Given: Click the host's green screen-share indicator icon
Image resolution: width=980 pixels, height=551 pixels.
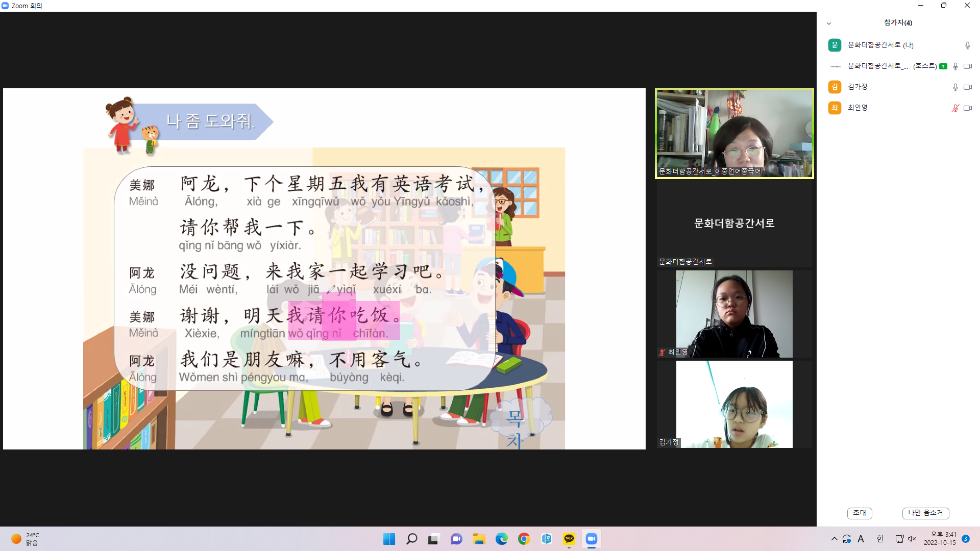Looking at the screenshot, I should coord(943,66).
